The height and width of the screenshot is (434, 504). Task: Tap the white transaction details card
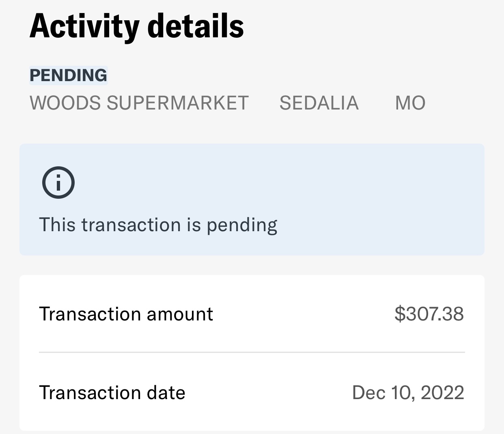(252, 353)
